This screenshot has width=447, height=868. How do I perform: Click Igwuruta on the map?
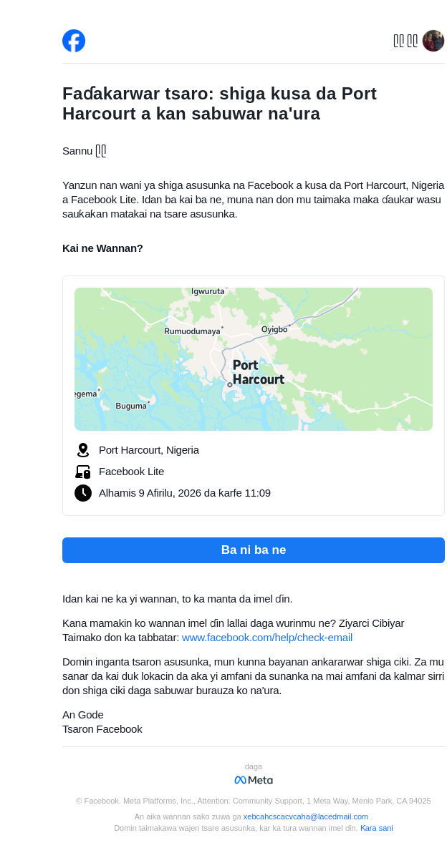tap(208, 291)
